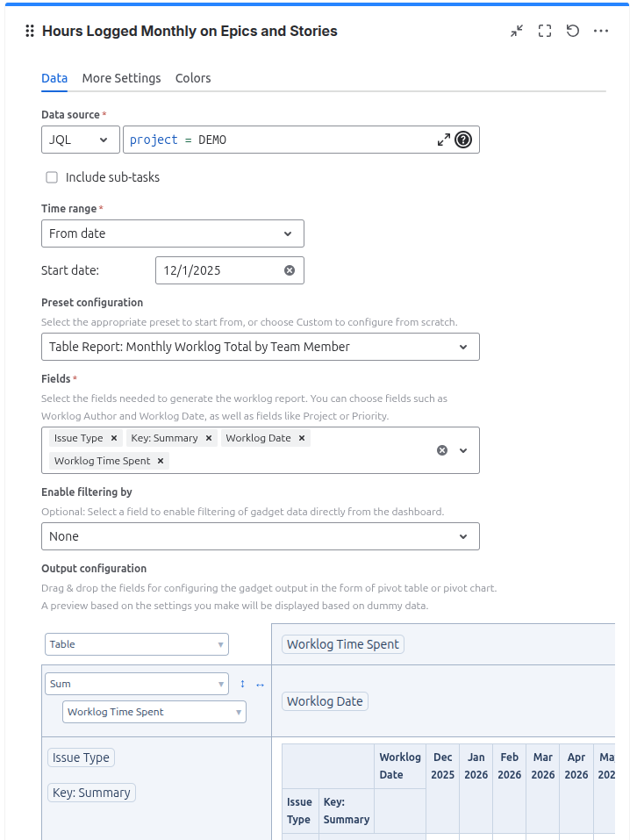
Task: Remove the Issue Type field tag
Action: [114, 438]
